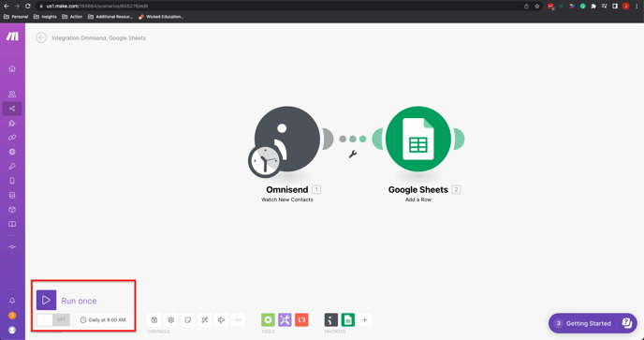Click the browser address bar

click(x=279, y=7)
